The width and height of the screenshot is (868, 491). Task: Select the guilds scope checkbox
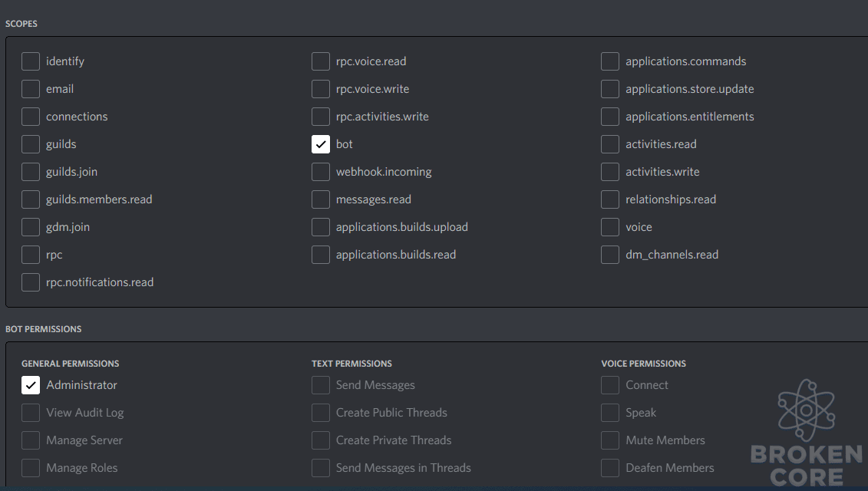[x=31, y=144]
